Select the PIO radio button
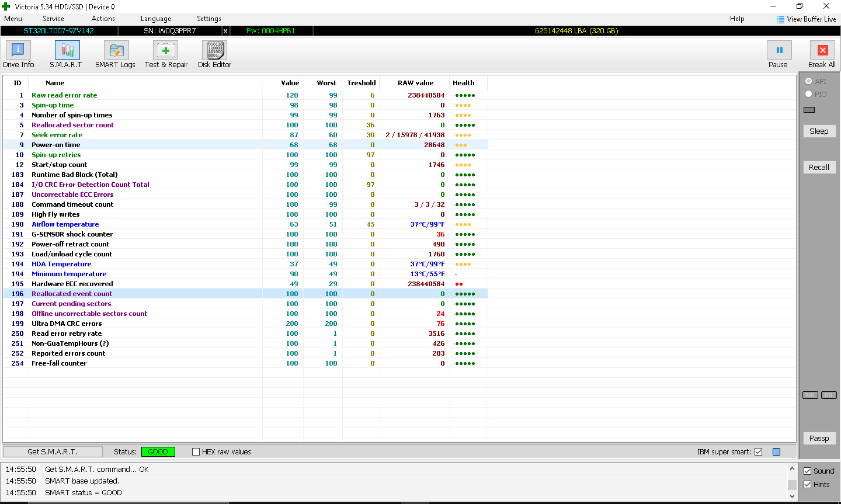The height and width of the screenshot is (504, 841). tap(809, 94)
